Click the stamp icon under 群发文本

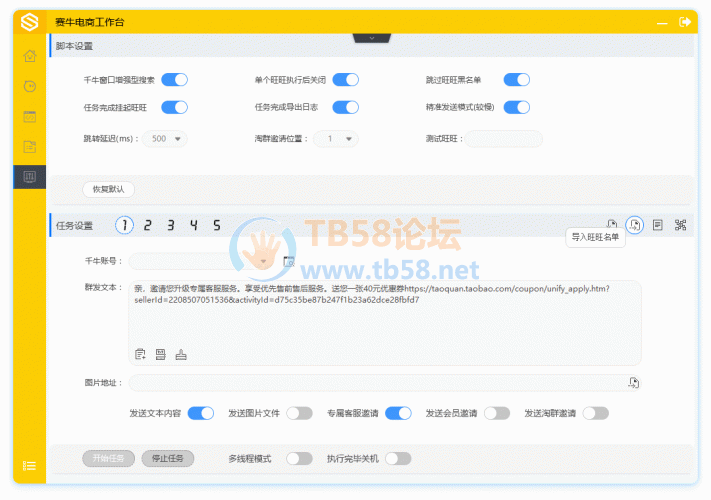click(x=181, y=354)
